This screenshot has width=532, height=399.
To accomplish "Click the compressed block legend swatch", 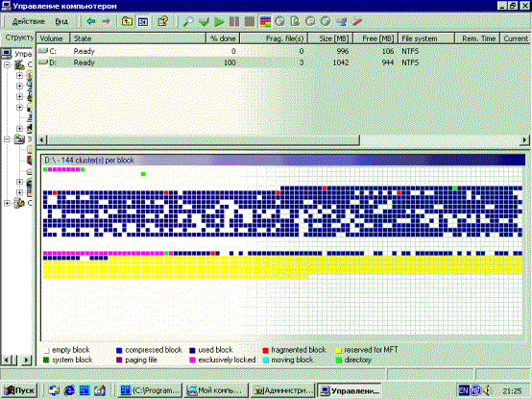I will pyautogui.click(x=119, y=350).
